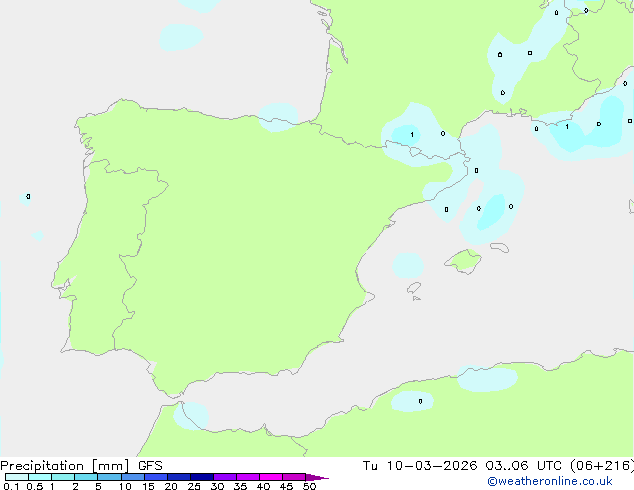Click the '0.1' legend scale label
The width and height of the screenshot is (634, 490).
click(x=11, y=486)
